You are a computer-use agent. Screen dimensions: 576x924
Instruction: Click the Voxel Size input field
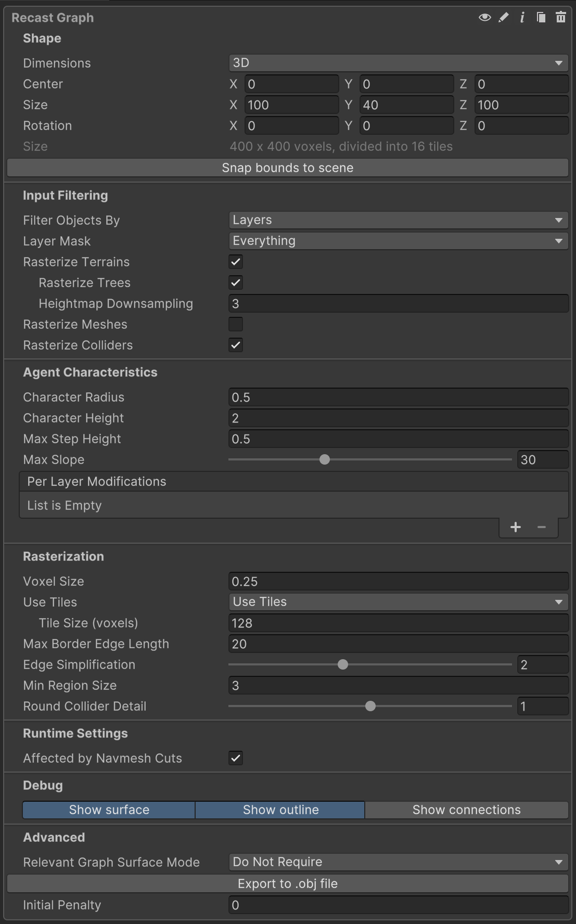(x=398, y=581)
